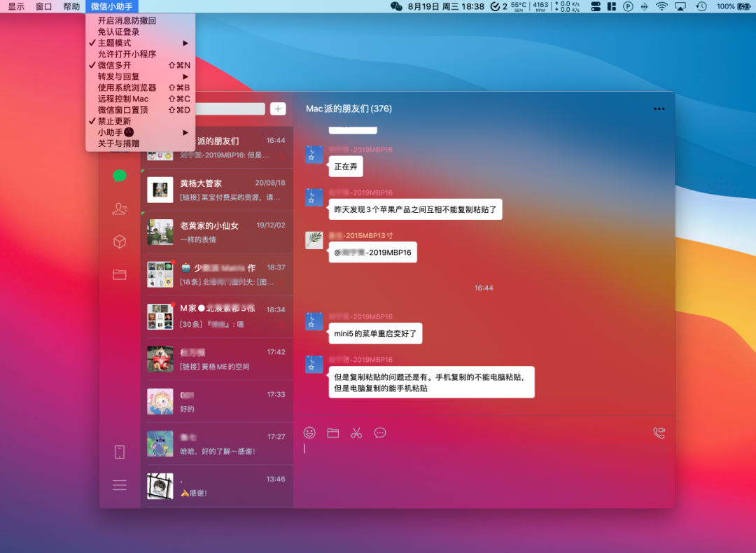The width and height of the screenshot is (756, 553).
Task: Click the checkmark task counter in menu bar
Action: [x=498, y=6]
